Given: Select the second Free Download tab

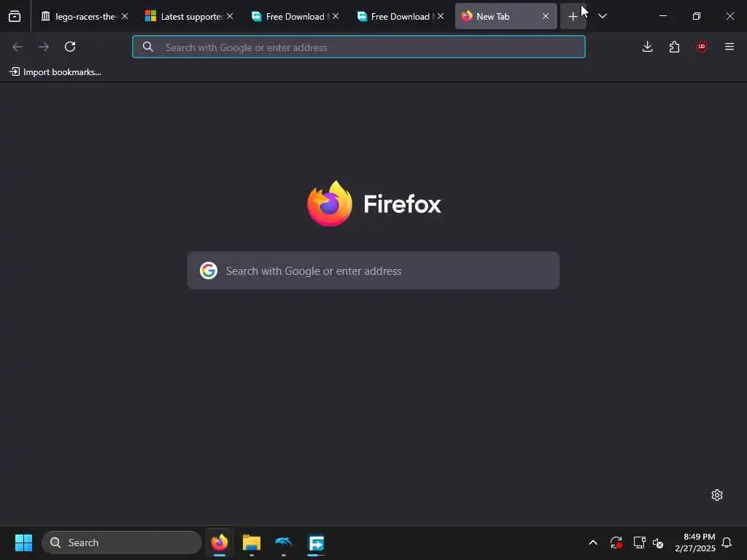Looking at the screenshot, I should [x=400, y=16].
